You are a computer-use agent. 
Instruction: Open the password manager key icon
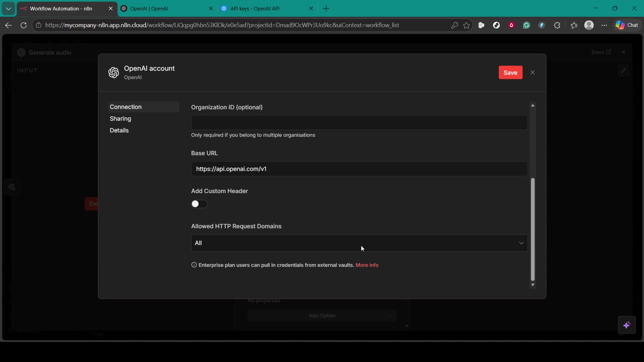pos(454,25)
